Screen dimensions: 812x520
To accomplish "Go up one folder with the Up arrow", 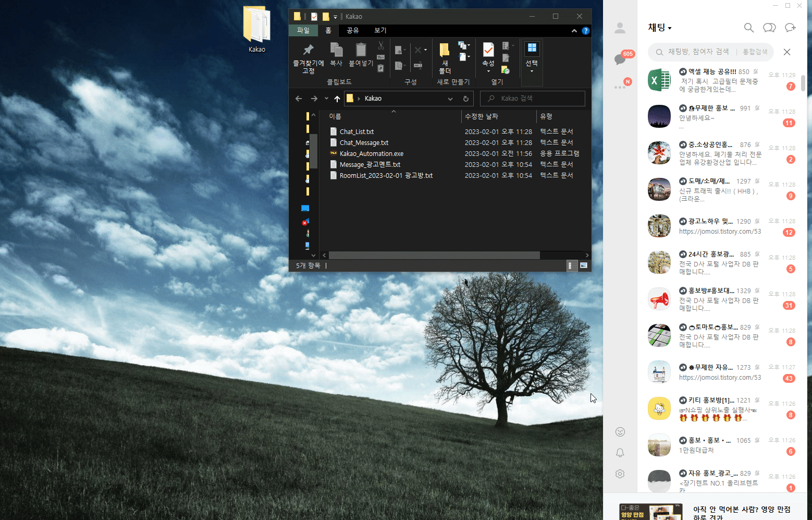I will point(337,99).
